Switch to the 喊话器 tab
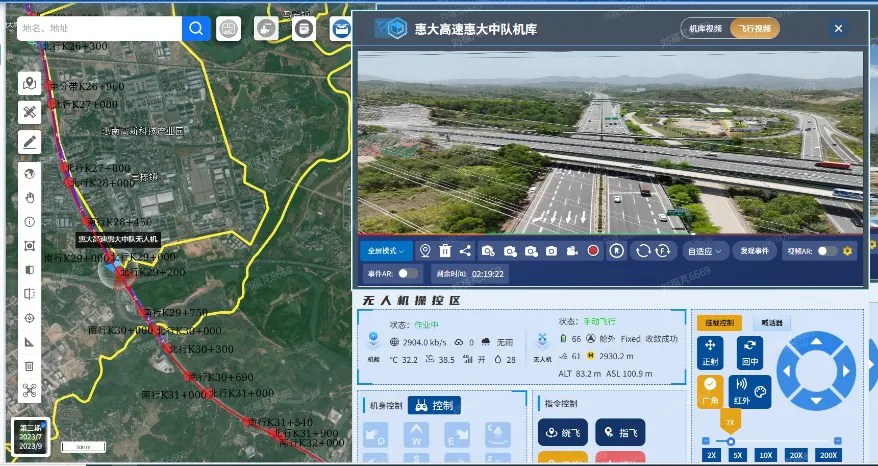 point(773,323)
